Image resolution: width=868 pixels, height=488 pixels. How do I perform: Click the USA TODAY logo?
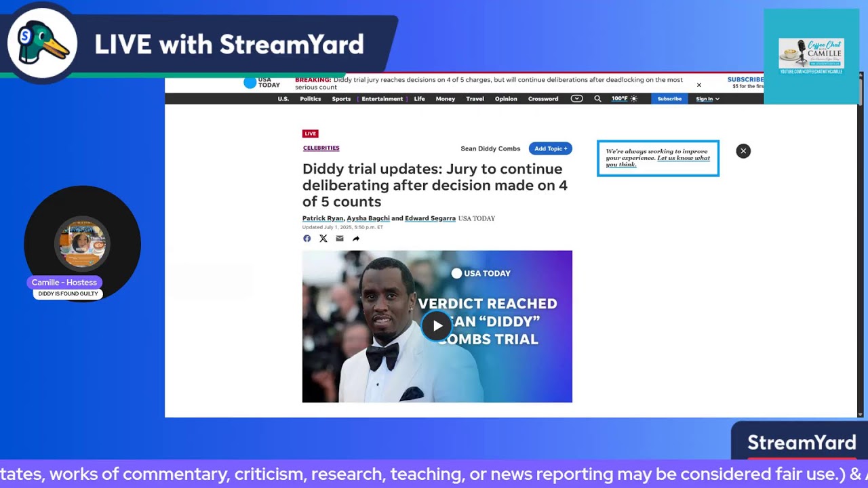tap(262, 83)
